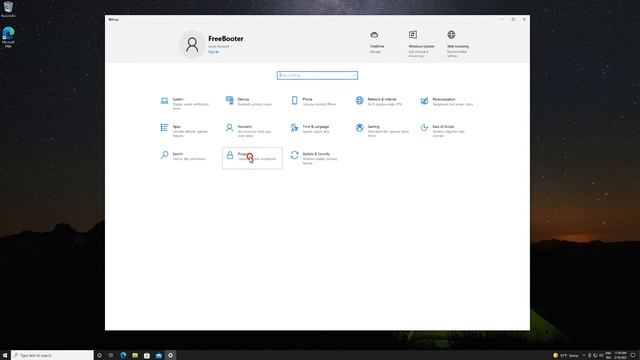Open the Gaming settings category

click(x=383, y=131)
